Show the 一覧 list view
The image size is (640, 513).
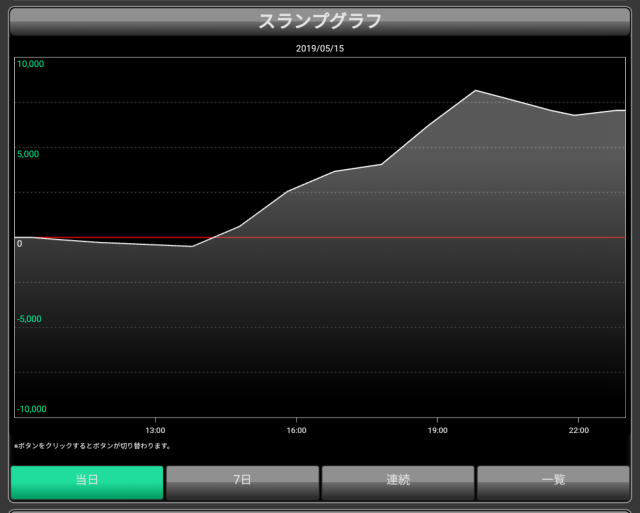pos(553,482)
